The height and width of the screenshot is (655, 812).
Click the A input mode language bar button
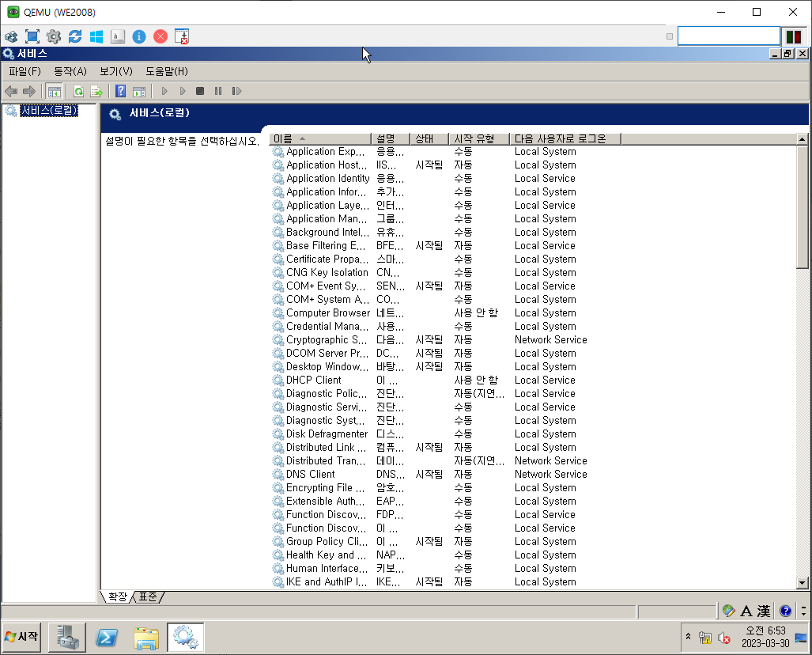746,611
